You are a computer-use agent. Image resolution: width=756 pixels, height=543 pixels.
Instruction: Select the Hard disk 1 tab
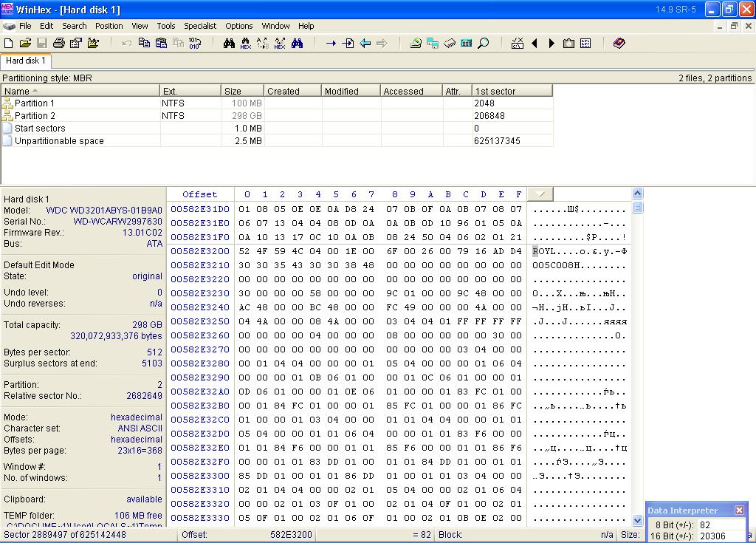[x=26, y=61]
